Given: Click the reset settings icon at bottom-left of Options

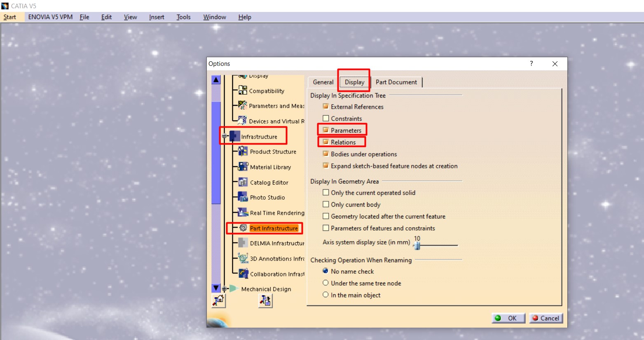Looking at the screenshot, I should 218,301.
